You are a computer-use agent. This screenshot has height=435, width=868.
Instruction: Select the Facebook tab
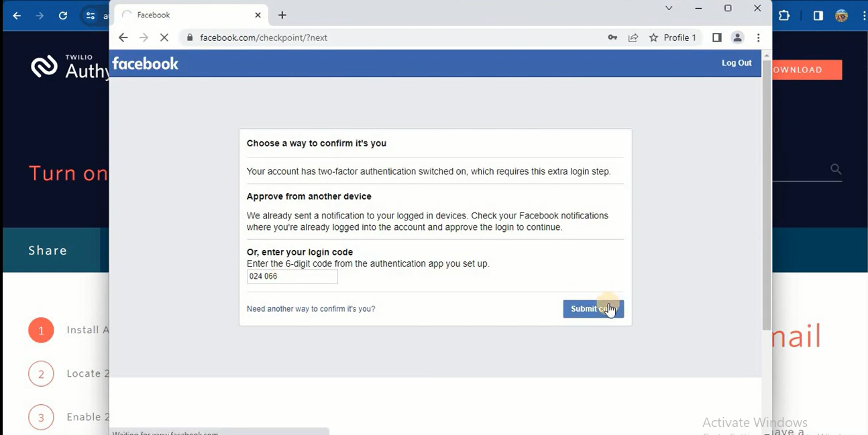[191, 15]
